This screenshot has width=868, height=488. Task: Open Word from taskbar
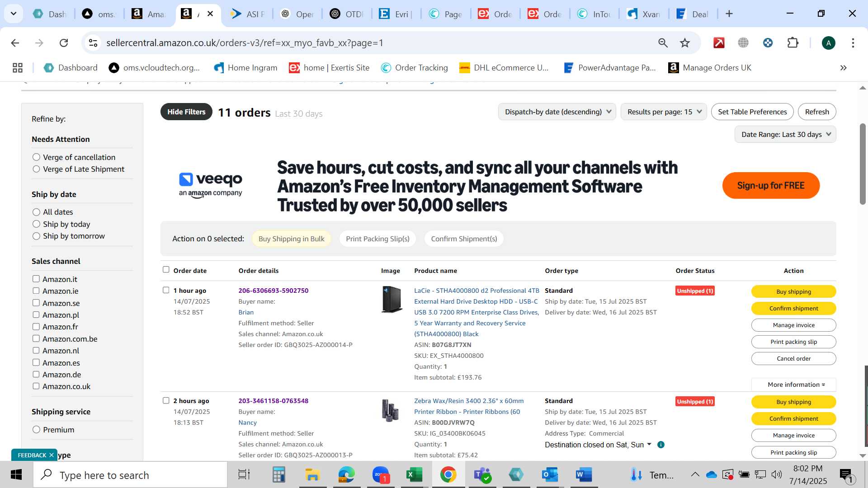(584, 475)
